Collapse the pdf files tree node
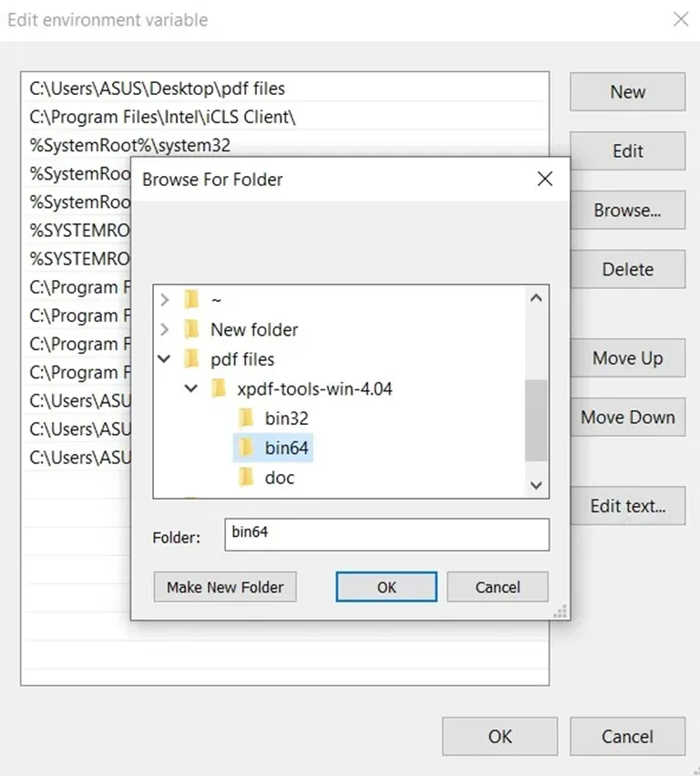Screen dimensions: 700x776 point(164,358)
